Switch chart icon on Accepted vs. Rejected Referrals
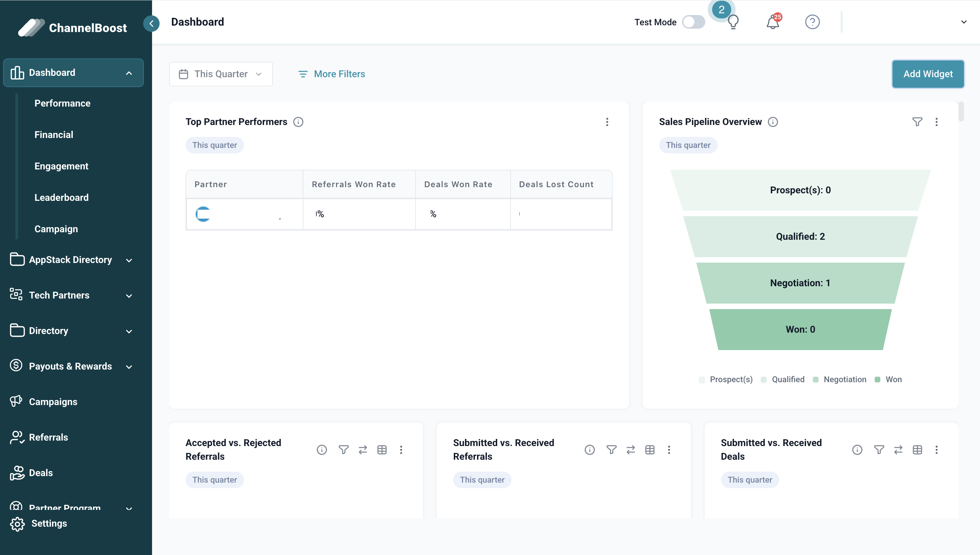 [363, 450]
